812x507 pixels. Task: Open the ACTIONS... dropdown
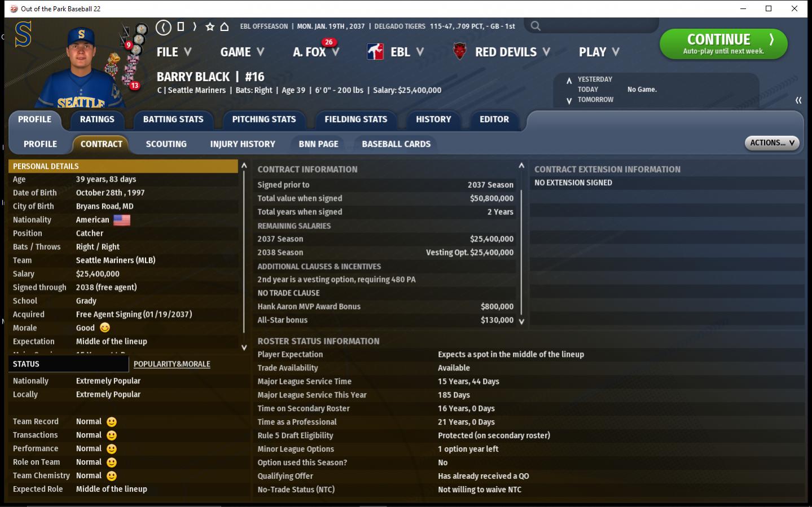(x=772, y=143)
